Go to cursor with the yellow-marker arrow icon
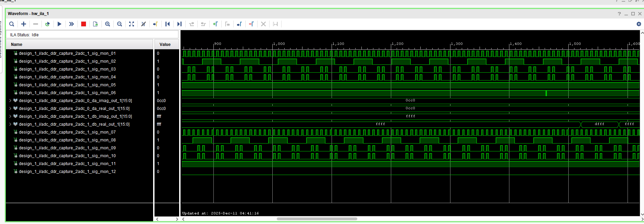The width and height of the screenshot is (644, 224). [156, 24]
